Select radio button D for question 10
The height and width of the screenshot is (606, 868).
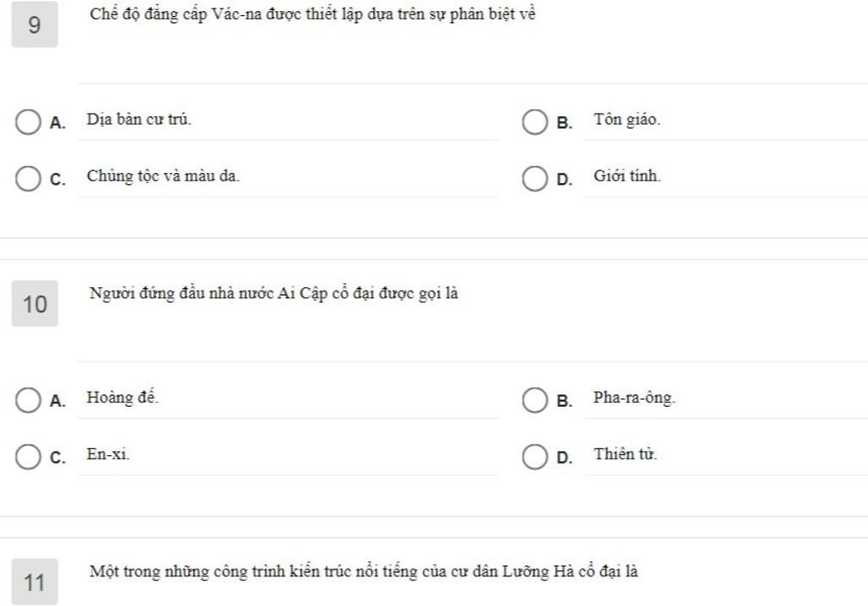pyautogui.click(x=534, y=457)
